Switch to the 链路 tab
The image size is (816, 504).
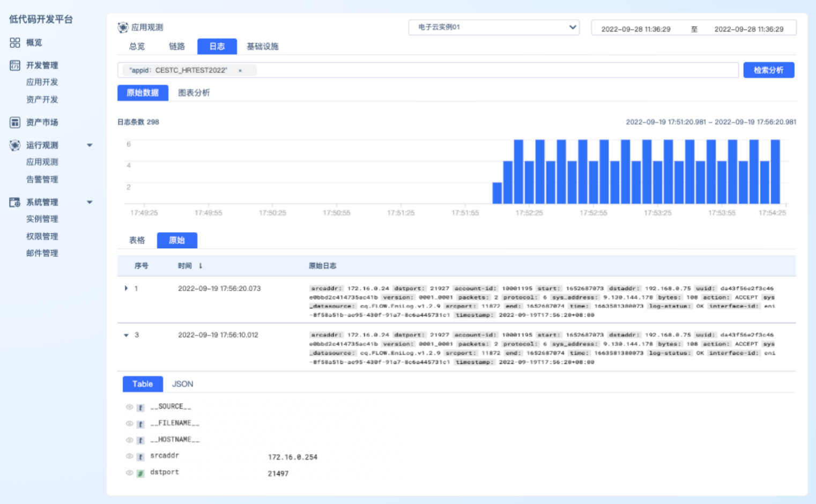tap(177, 47)
